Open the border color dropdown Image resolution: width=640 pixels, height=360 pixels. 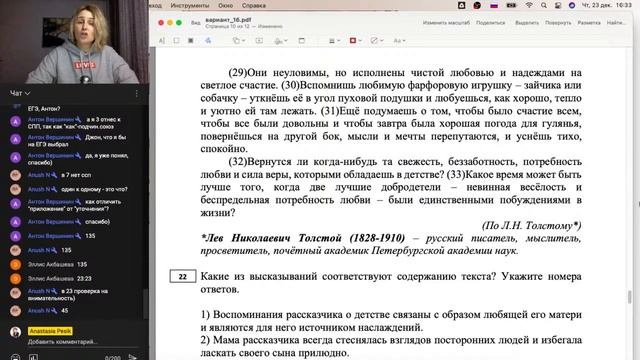click(356, 40)
